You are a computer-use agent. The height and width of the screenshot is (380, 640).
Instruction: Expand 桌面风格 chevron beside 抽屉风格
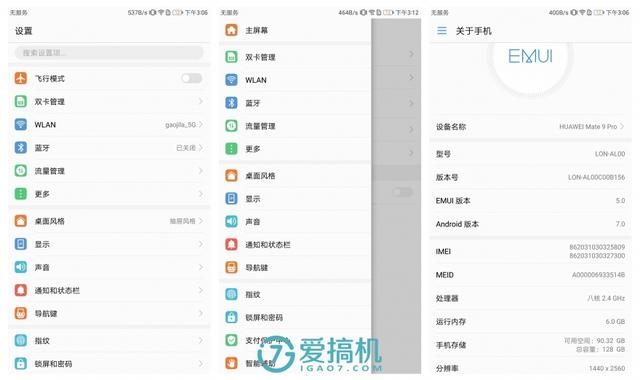200,221
